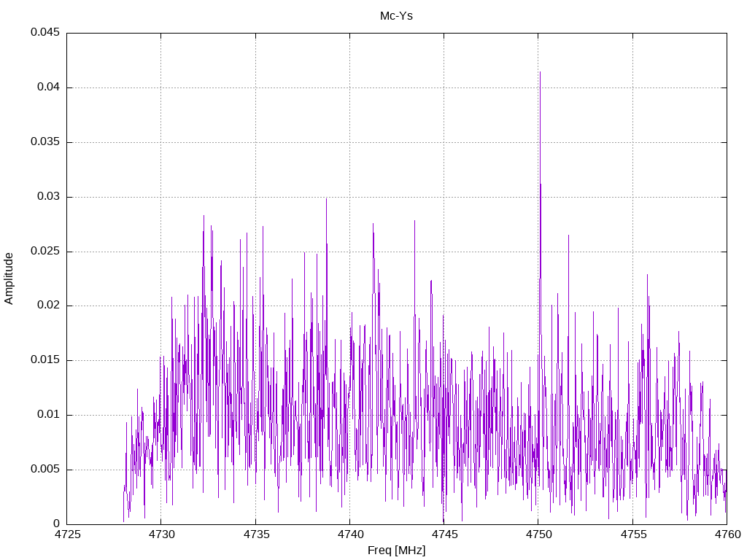This screenshot has height=560, width=747.
Task: Click the x-axis value 4740
Action: click(350, 534)
